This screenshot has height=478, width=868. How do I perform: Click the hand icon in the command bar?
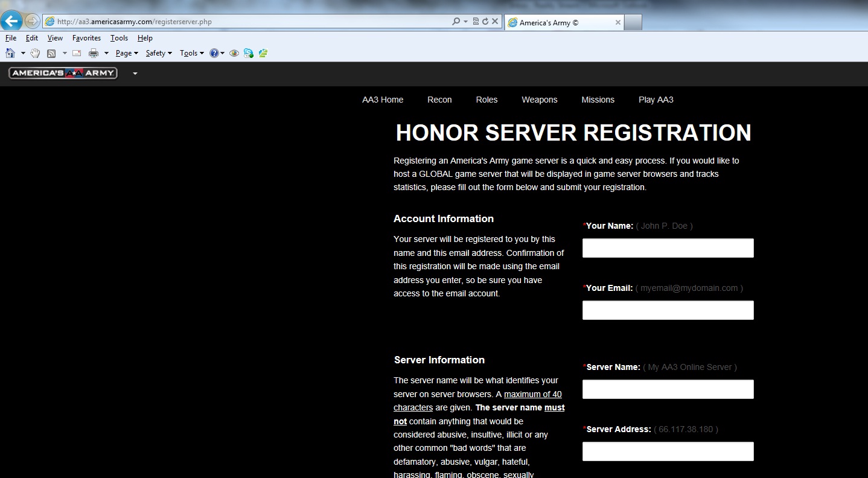[36, 53]
